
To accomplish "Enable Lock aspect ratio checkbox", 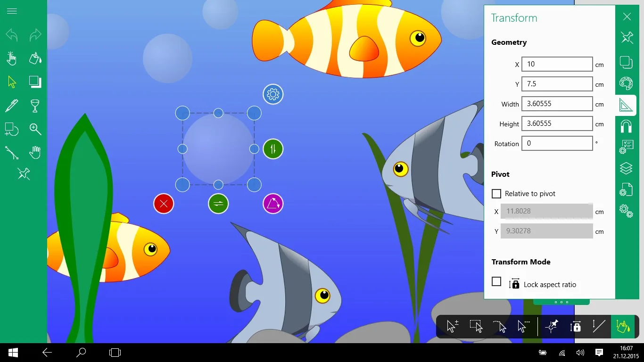I will click(496, 281).
